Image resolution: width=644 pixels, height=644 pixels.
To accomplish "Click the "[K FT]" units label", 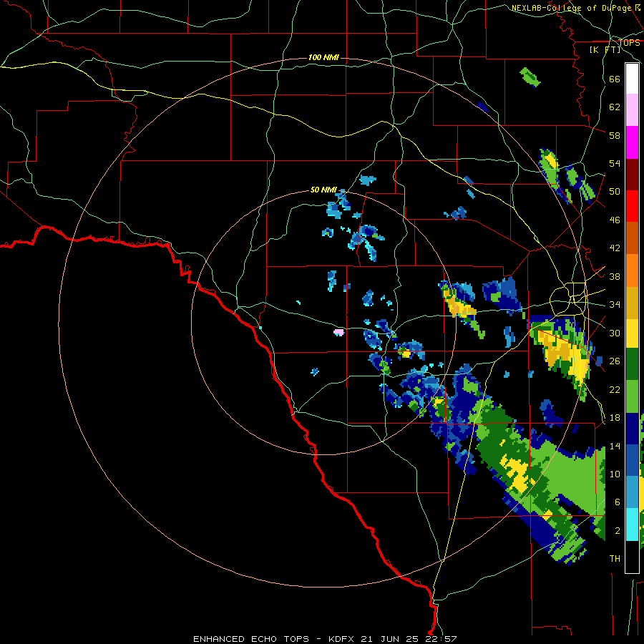I will click(x=605, y=50).
